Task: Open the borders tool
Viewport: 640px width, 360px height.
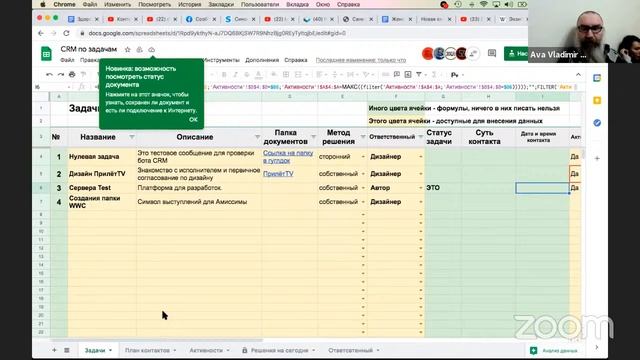Action: [x=286, y=74]
